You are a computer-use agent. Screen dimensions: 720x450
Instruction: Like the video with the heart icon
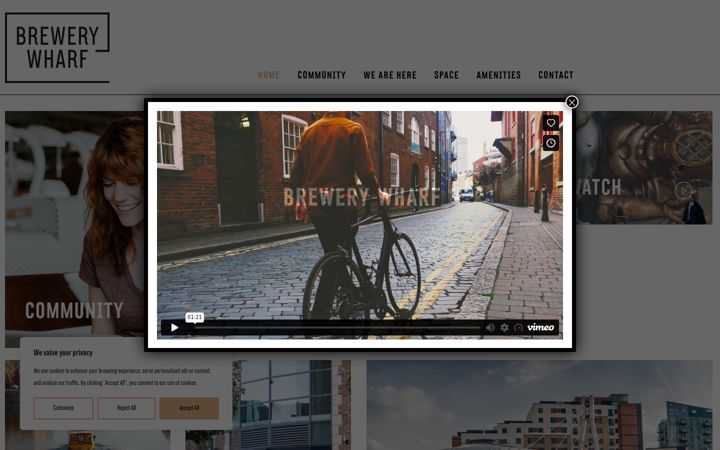pyautogui.click(x=551, y=123)
